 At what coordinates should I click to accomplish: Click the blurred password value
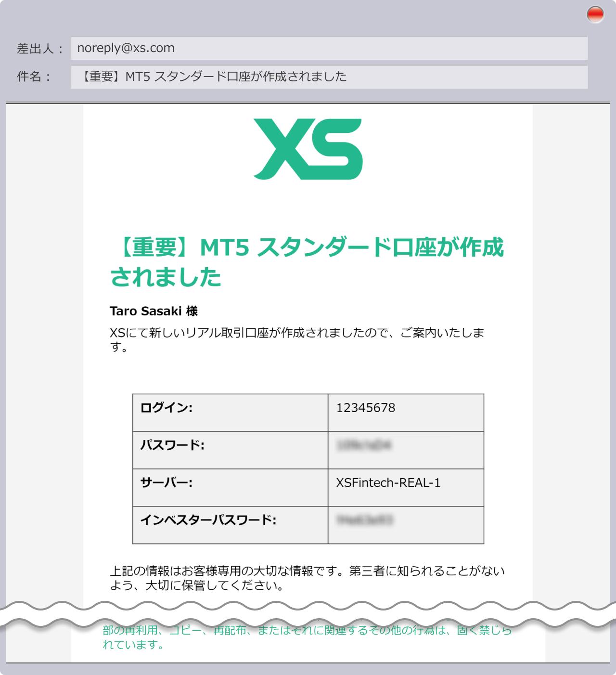click(364, 445)
